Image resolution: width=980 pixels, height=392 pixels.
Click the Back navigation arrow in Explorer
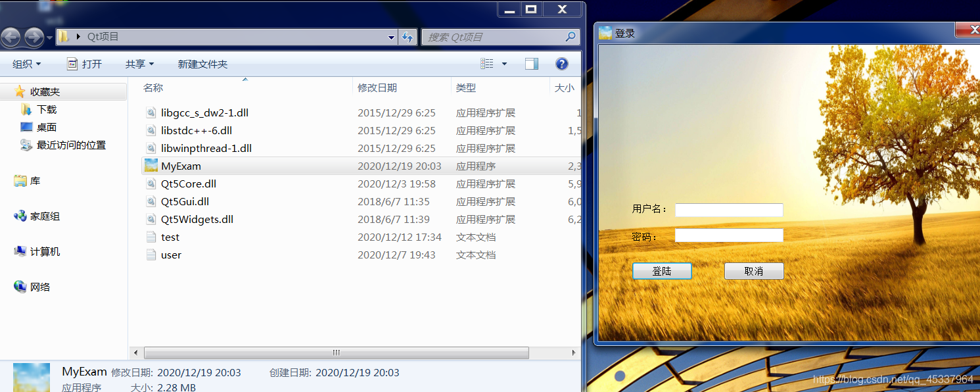(x=11, y=37)
